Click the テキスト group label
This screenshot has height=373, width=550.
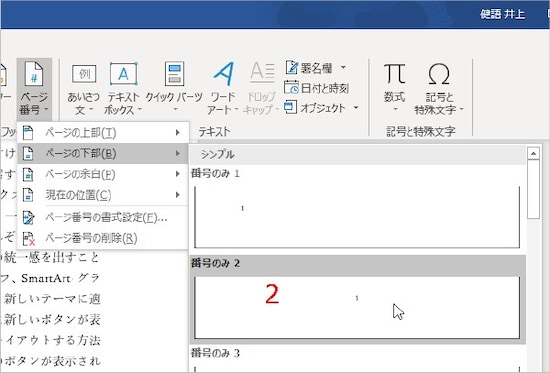tap(214, 132)
